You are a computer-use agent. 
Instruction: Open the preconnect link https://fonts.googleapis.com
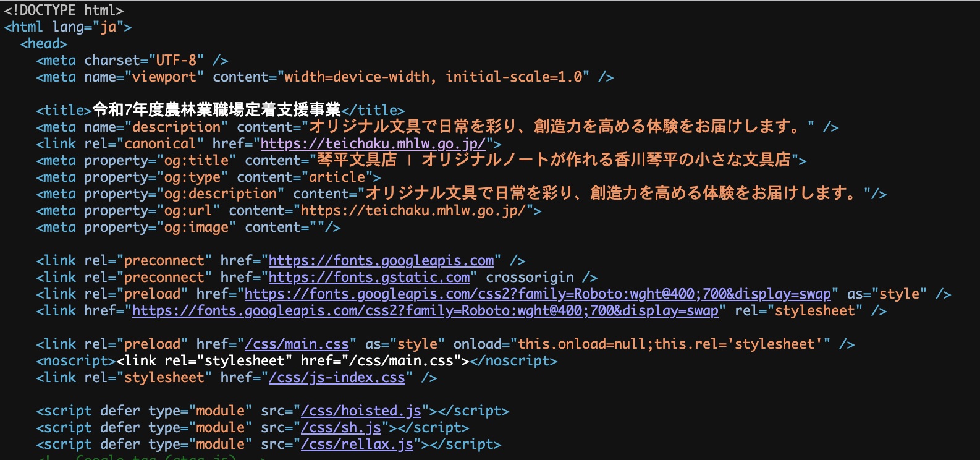coord(381,261)
